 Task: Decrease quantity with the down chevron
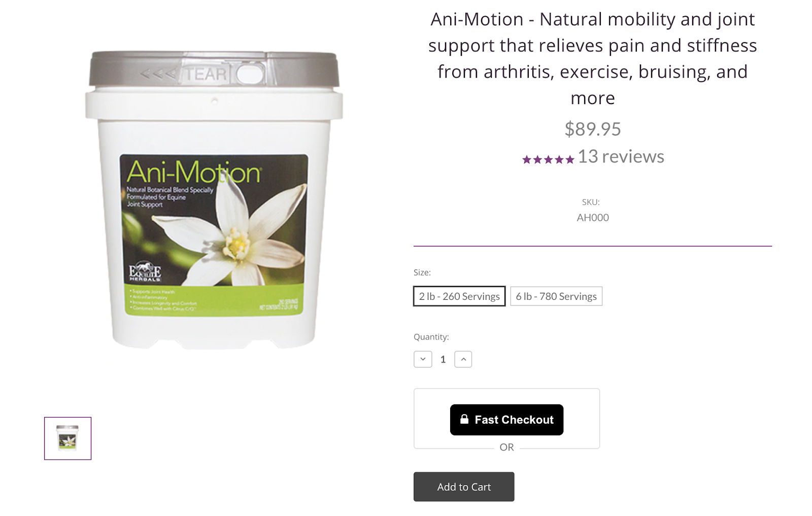coord(423,359)
